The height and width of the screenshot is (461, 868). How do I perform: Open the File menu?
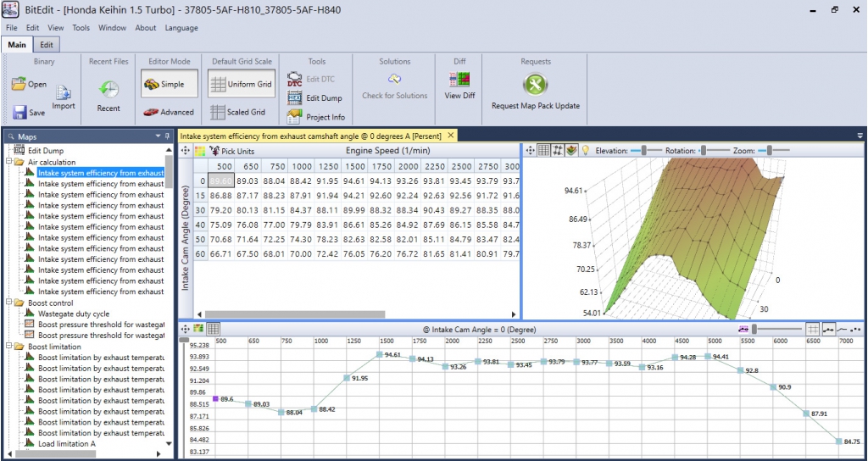click(x=12, y=28)
